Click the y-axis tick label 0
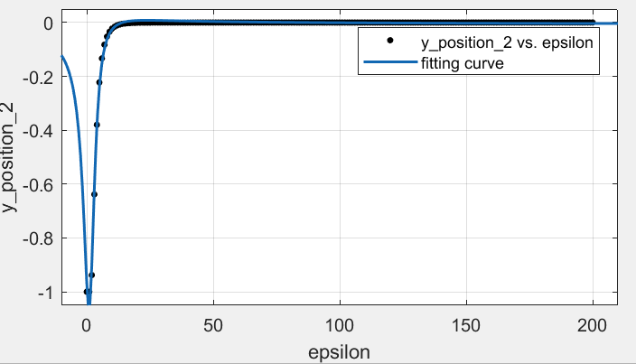 pyautogui.click(x=51, y=23)
